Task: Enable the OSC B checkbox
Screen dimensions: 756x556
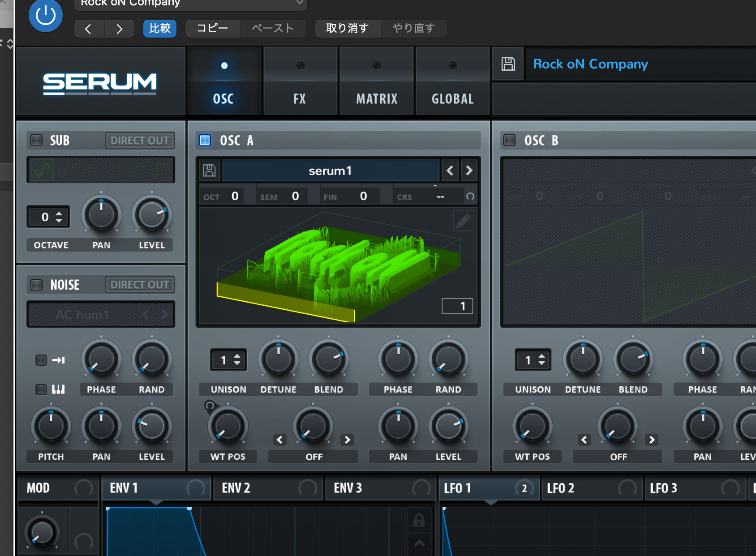Action: point(509,141)
